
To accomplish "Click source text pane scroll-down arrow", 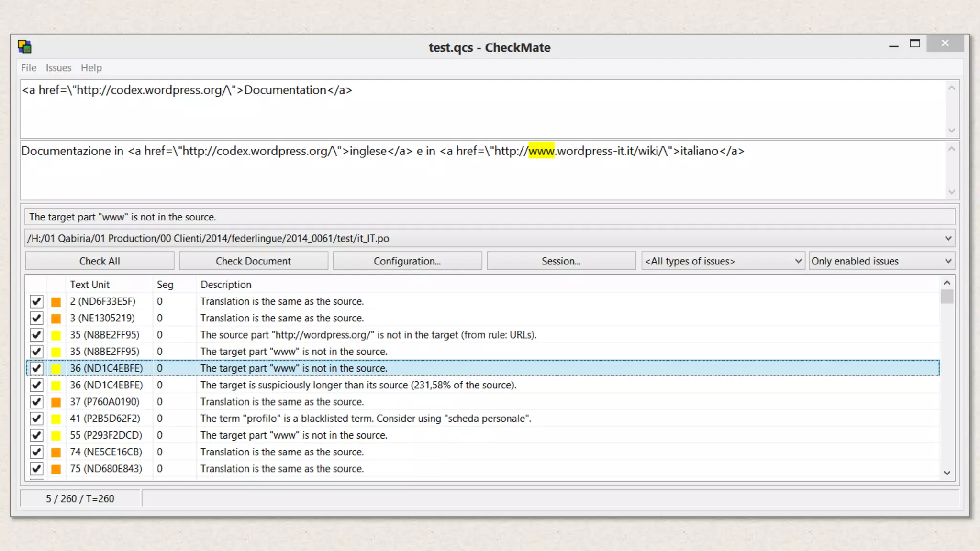I will (951, 131).
